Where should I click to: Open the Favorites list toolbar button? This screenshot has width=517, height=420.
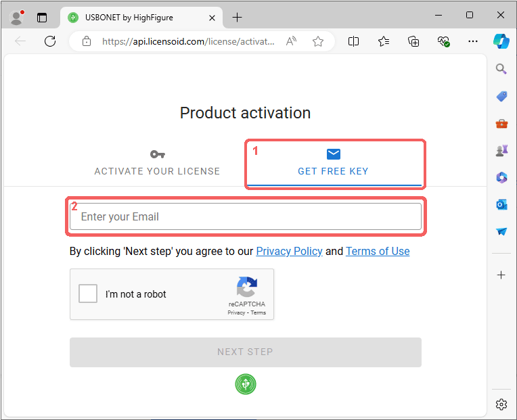point(384,41)
